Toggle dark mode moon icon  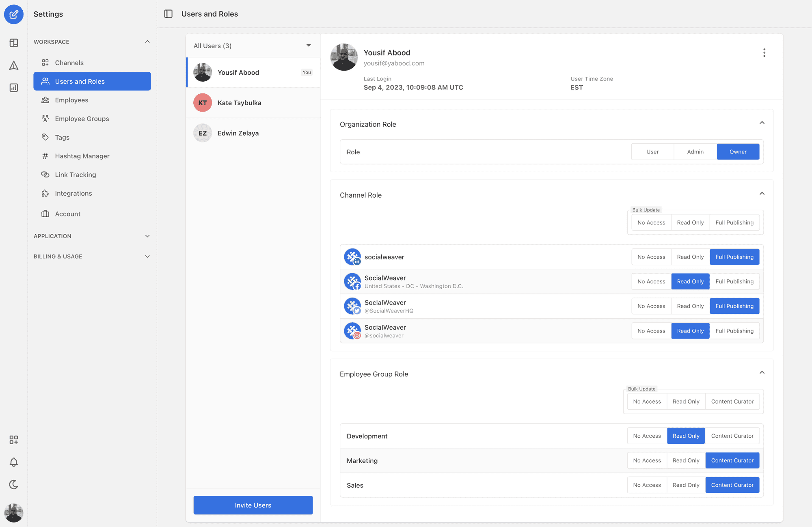coord(14,484)
